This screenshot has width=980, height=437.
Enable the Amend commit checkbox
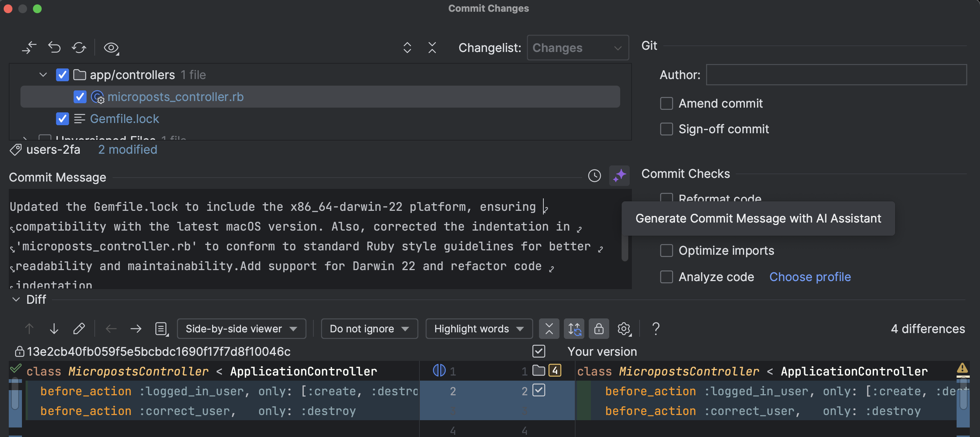[x=666, y=103]
